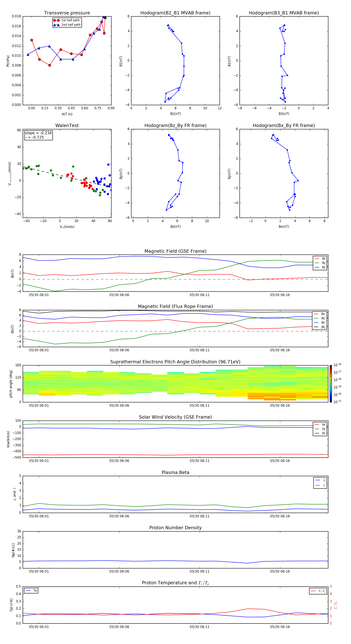Click the Suprathermal Electrons Pitch Angle Distribution title
The width and height of the screenshot is (351, 644).
pos(175,362)
